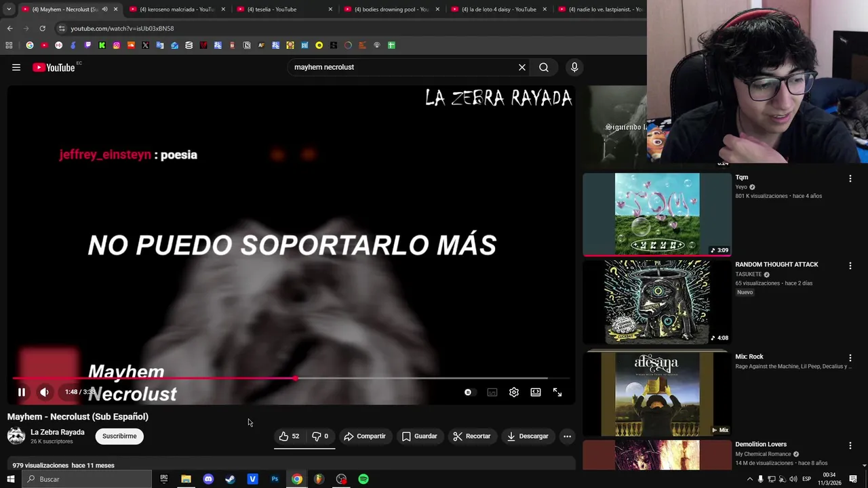The height and width of the screenshot is (488, 868).
Task: Share the video with Compartir
Action: coord(364,436)
